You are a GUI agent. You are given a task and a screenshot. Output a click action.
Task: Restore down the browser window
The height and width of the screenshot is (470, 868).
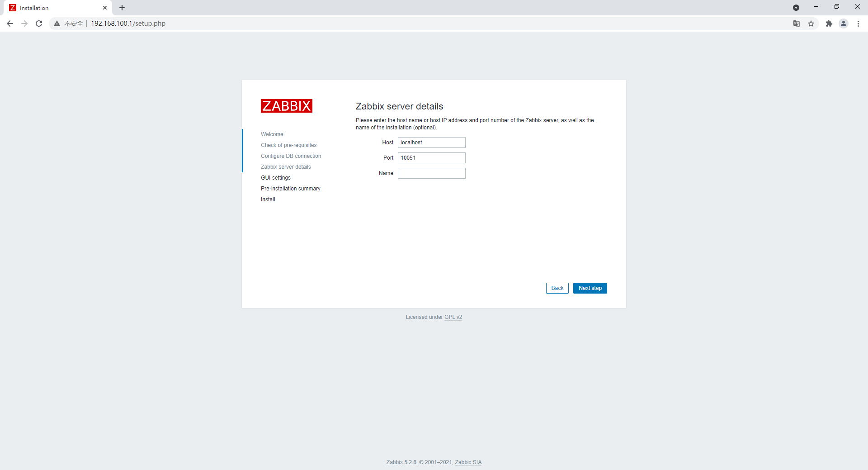point(837,7)
